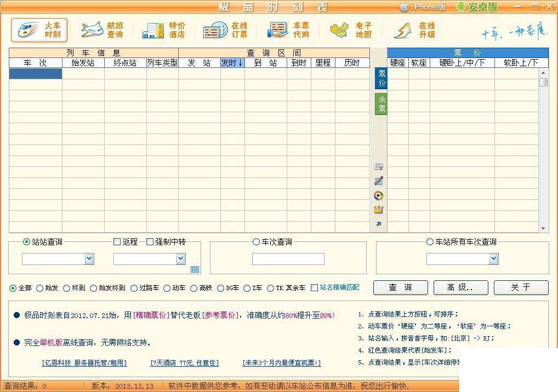The image size is (558, 392).
Task: Switch to the green 余票 side tab
Action: pos(382,104)
